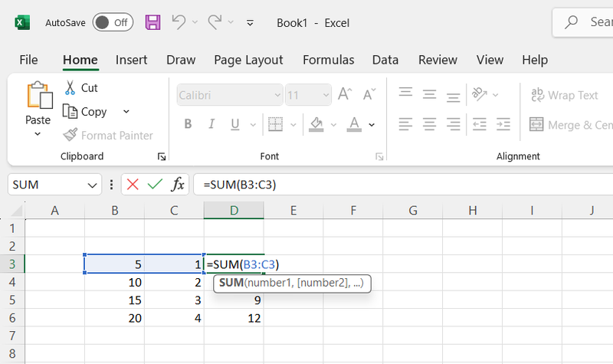Click the Align Left icon
This screenshot has width=613, height=364.
click(x=406, y=124)
